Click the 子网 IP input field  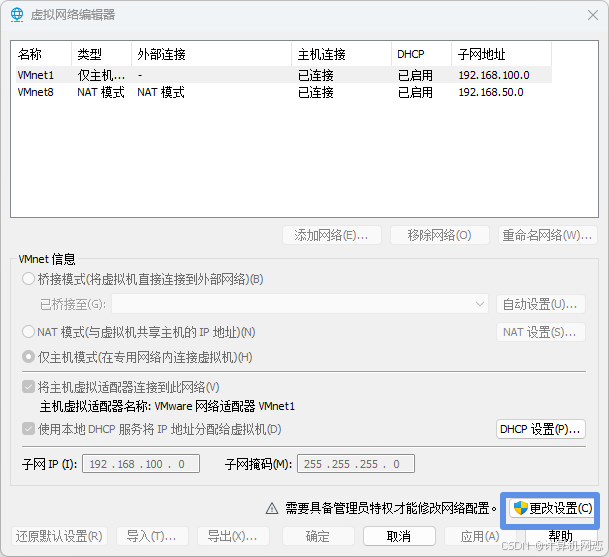coord(141,464)
